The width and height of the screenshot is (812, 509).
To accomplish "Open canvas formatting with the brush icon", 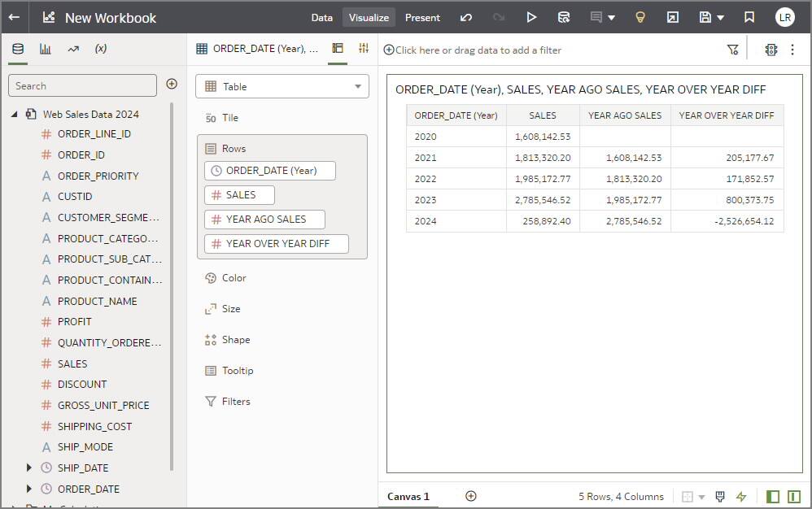I will [719, 496].
